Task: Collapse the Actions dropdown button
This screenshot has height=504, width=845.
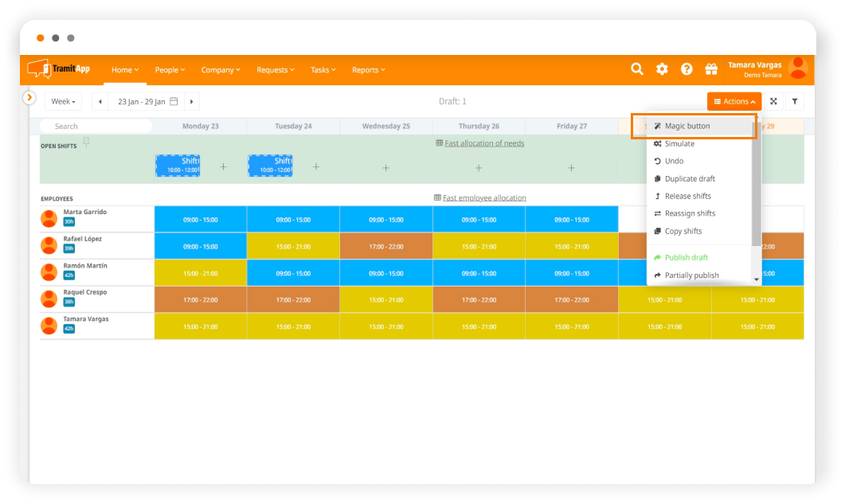Action: pyautogui.click(x=734, y=102)
